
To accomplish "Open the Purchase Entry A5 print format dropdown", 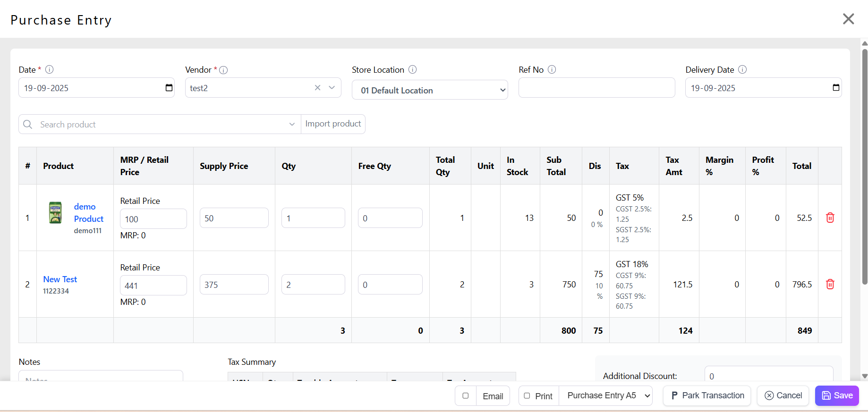I will [606, 395].
